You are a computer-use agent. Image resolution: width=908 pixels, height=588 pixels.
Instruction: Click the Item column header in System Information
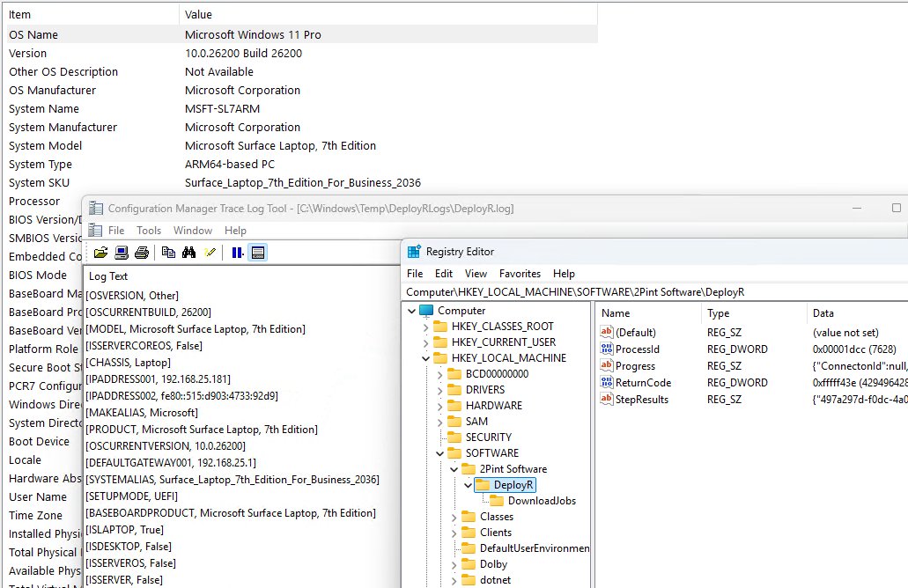coord(92,14)
